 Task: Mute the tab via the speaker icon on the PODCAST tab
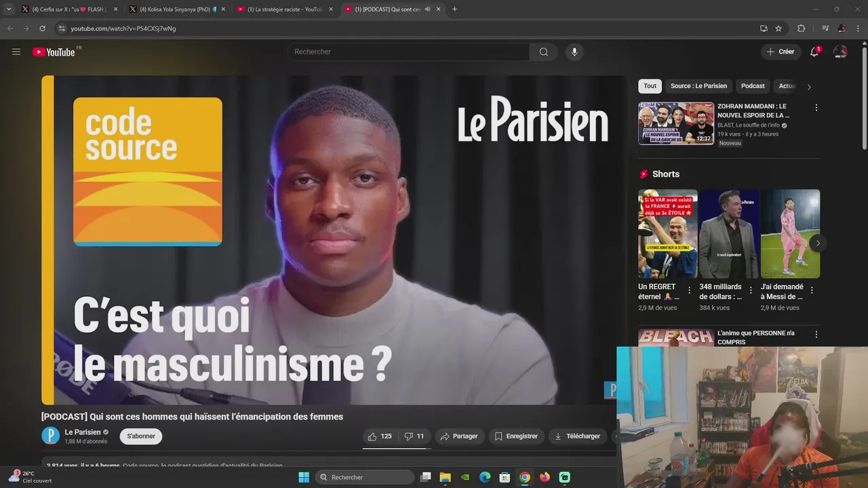(x=427, y=9)
